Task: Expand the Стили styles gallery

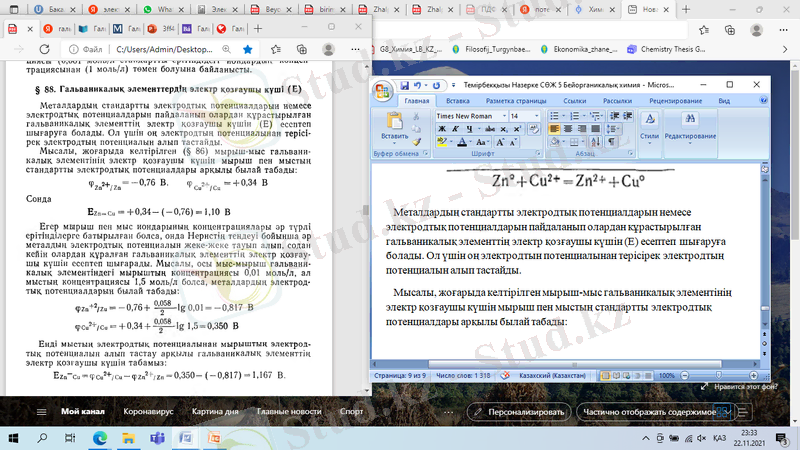Action: pyautogui.click(x=649, y=127)
